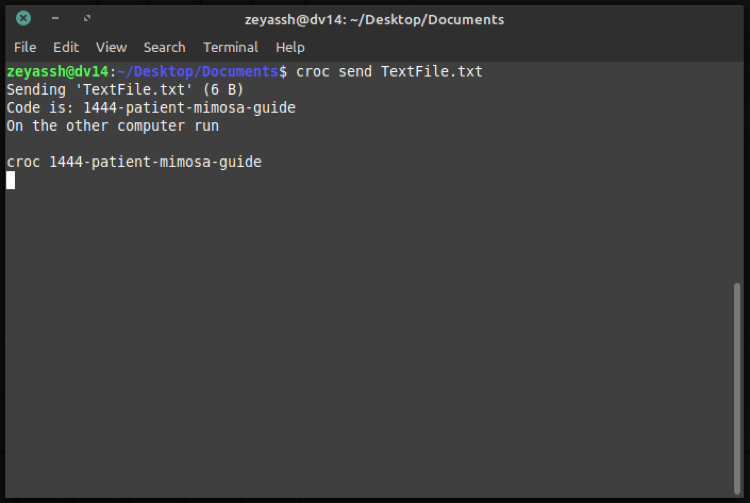Click the 'zeyassh@dv14' green prompt text

(x=56, y=72)
